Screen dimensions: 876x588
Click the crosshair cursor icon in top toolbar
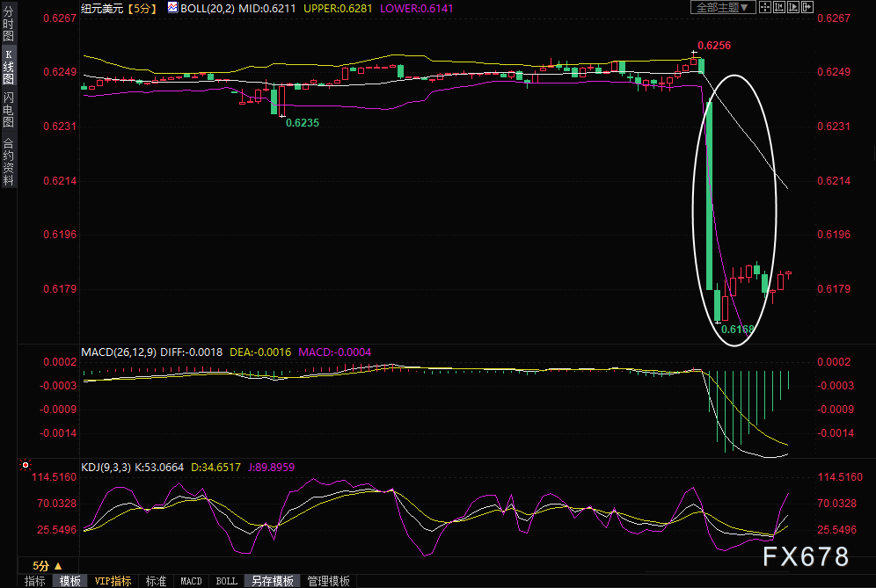pyautogui.click(x=766, y=7)
